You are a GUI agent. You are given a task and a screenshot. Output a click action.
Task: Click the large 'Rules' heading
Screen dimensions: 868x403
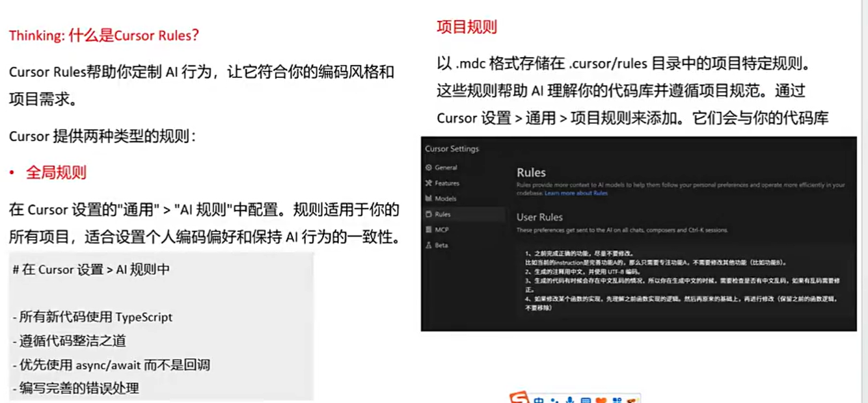click(531, 173)
